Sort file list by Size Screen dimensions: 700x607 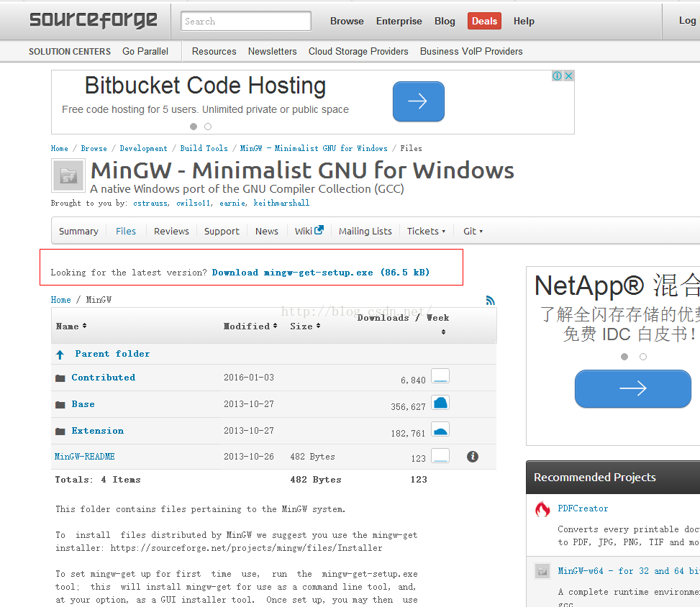coord(305,327)
